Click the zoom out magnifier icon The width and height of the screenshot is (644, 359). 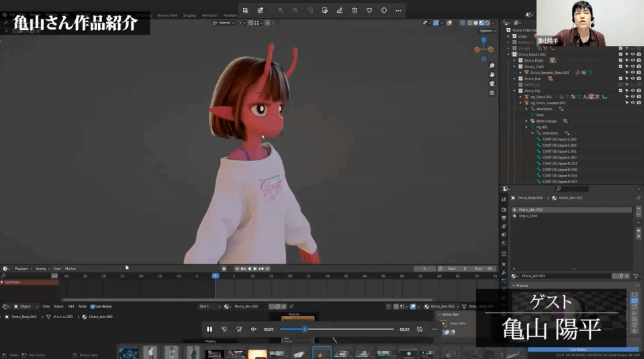point(295,10)
